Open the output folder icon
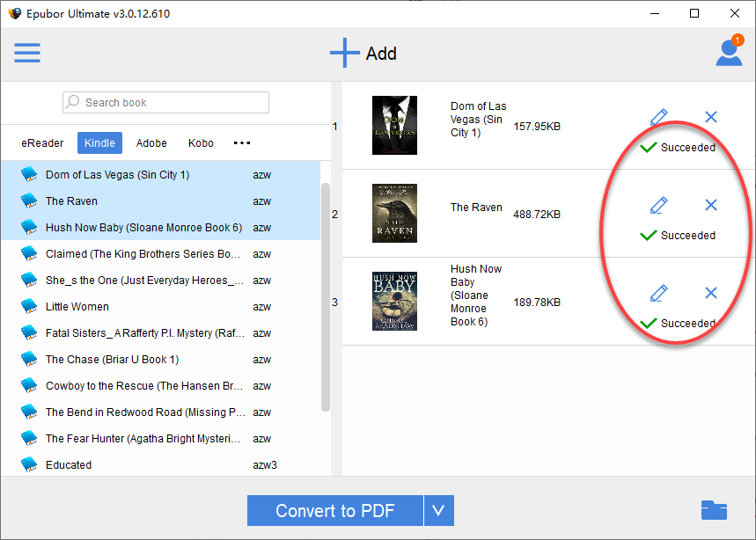This screenshot has width=756, height=540. click(714, 510)
